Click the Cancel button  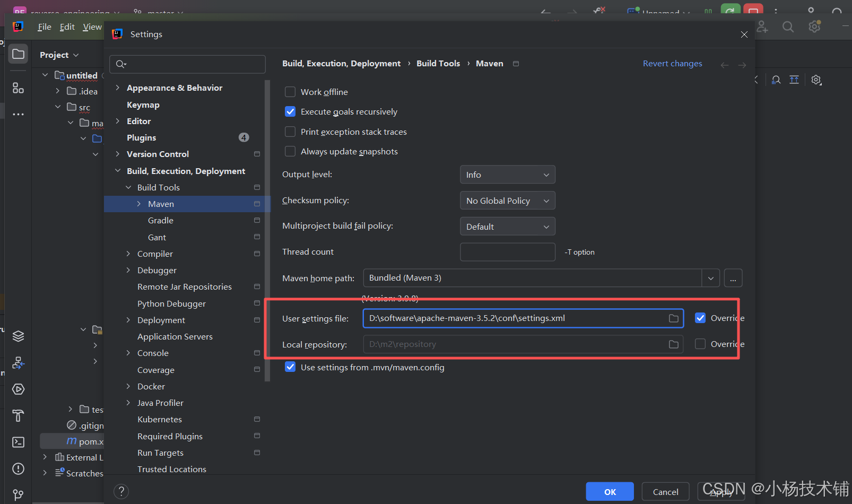(x=666, y=492)
